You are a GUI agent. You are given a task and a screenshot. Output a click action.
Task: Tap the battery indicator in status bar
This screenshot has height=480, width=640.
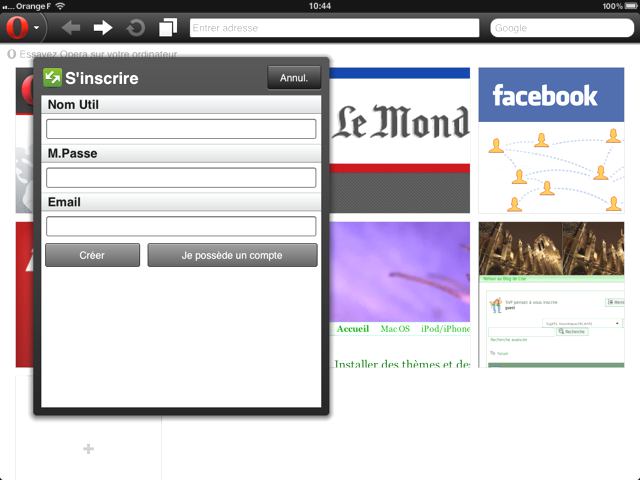tap(629, 6)
